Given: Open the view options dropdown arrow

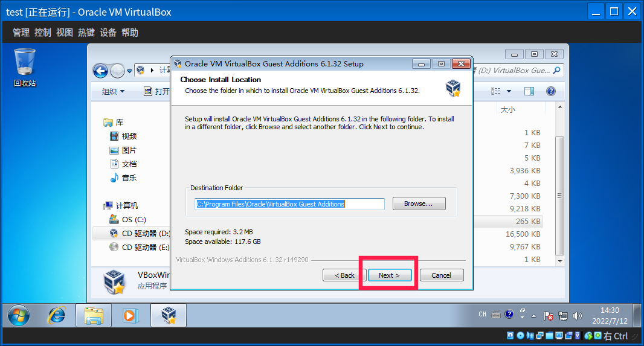Looking at the screenshot, I should click(509, 91).
